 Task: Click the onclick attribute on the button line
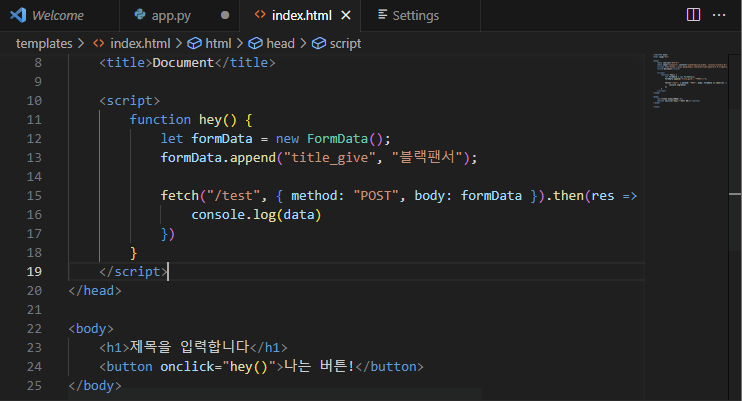pos(218,367)
